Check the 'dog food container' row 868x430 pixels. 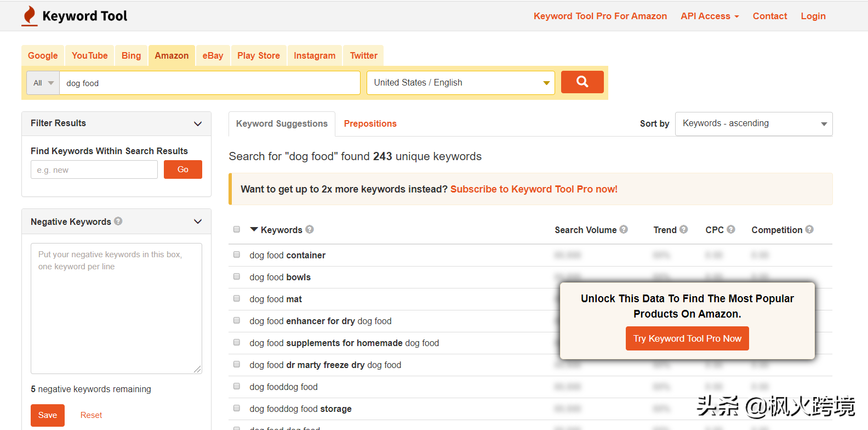pyautogui.click(x=237, y=254)
